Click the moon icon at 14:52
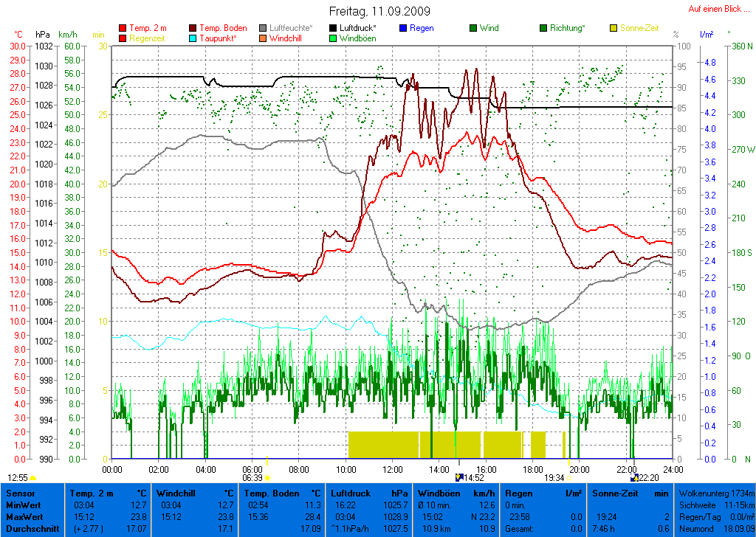The width and height of the screenshot is (756, 537). pos(459,478)
